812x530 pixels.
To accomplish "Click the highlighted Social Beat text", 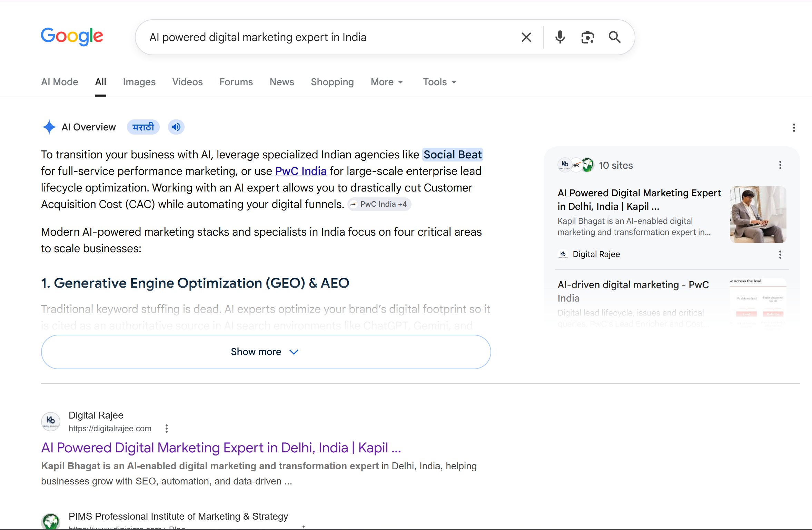I will (x=452, y=155).
